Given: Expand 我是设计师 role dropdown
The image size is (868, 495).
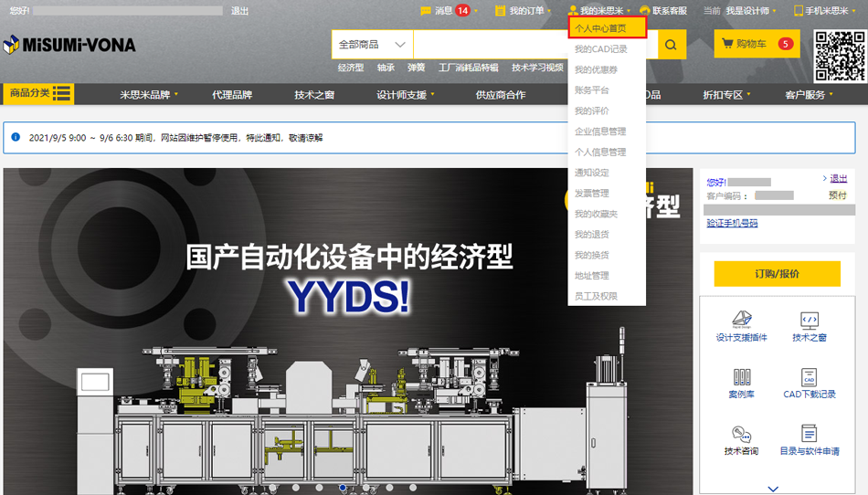Looking at the screenshot, I should [x=751, y=11].
